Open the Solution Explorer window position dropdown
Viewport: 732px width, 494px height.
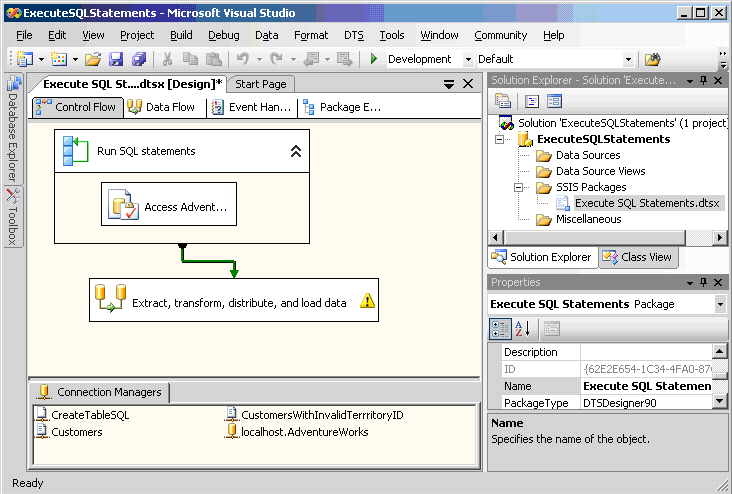(x=690, y=81)
